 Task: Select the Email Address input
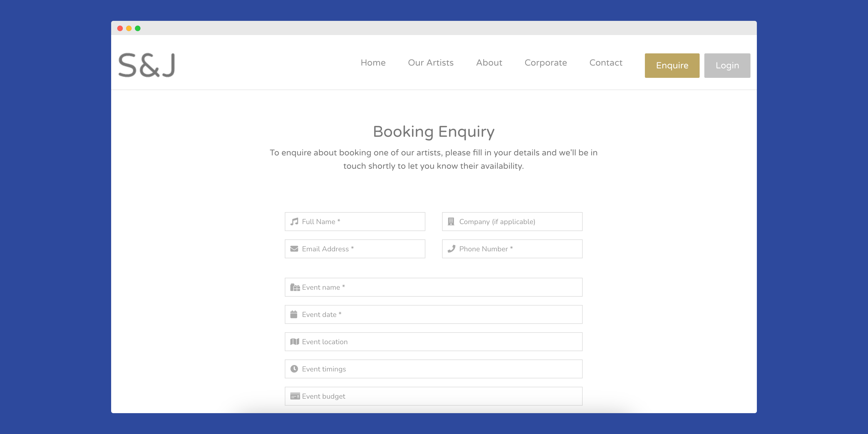pyautogui.click(x=355, y=249)
